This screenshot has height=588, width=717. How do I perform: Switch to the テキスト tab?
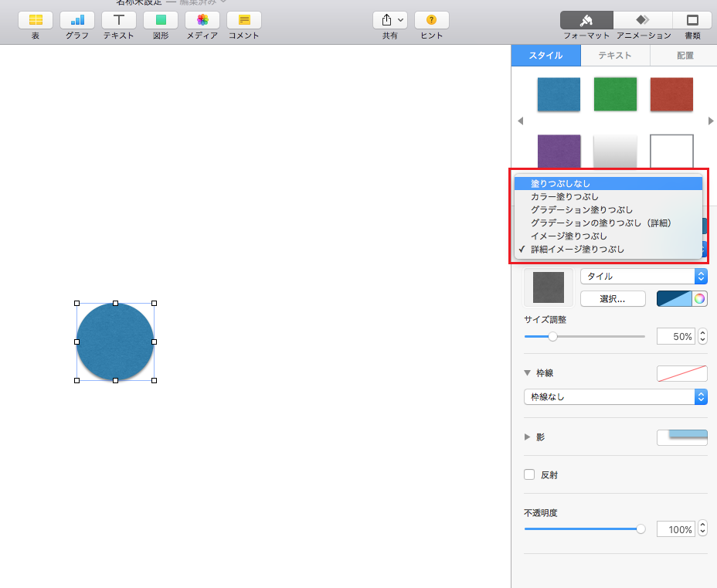point(615,56)
